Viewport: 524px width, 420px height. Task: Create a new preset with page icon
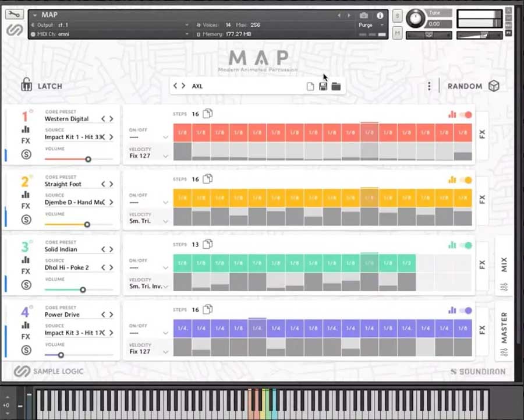click(310, 87)
